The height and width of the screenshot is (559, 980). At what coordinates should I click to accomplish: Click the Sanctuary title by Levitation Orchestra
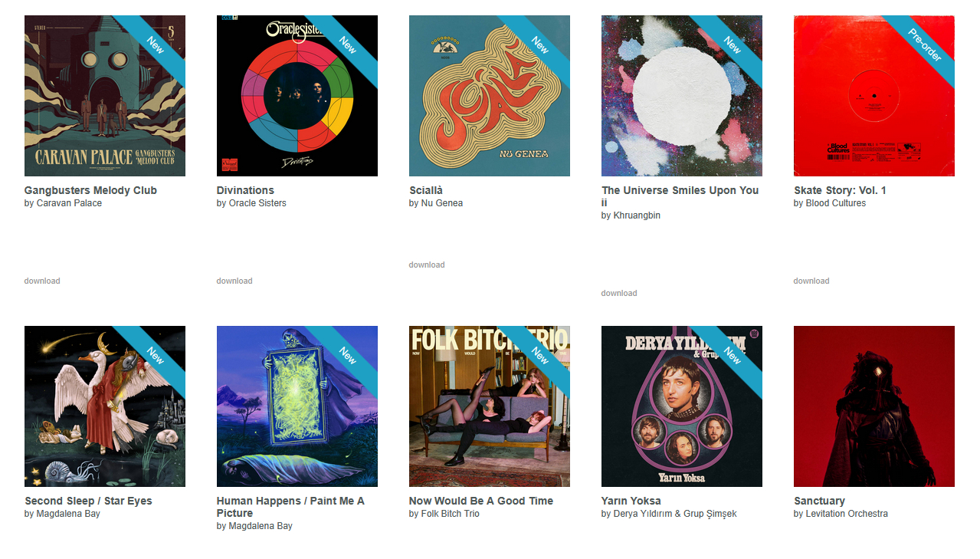tap(820, 501)
